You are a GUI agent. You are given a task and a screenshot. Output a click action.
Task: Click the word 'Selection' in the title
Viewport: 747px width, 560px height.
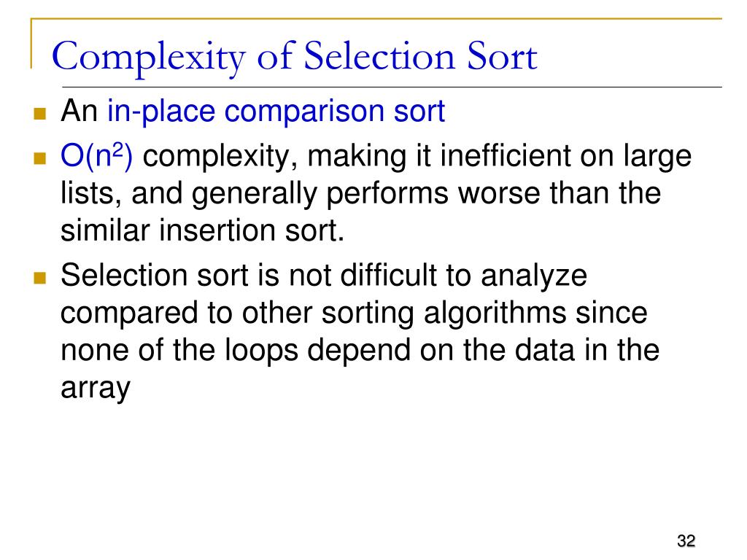pyautogui.click(x=379, y=55)
